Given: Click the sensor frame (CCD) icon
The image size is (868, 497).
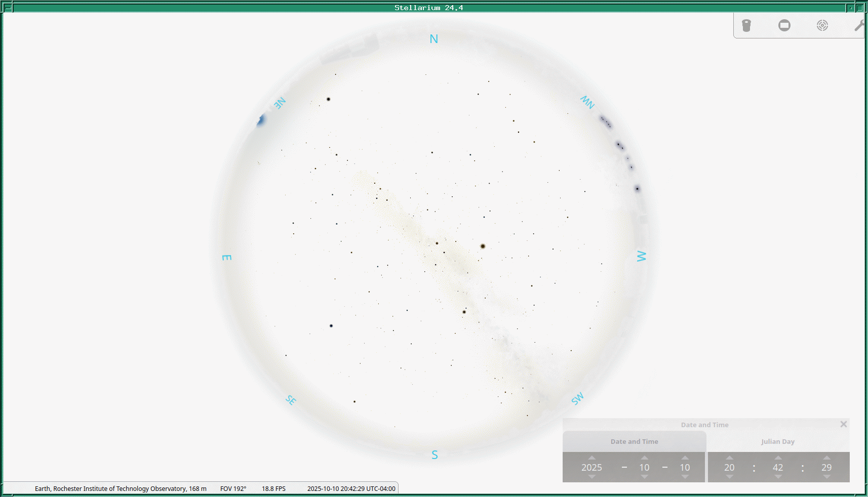Looking at the screenshot, I should (x=784, y=25).
